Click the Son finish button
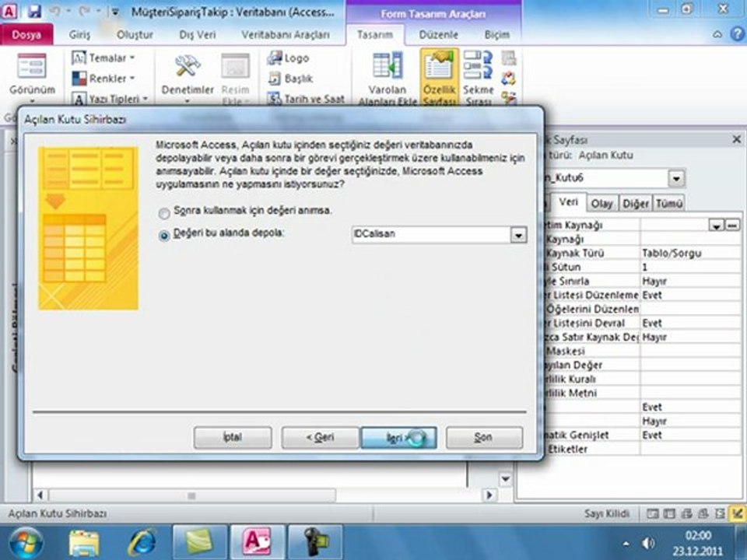The width and height of the screenshot is (747, 560). pos(484,437)
